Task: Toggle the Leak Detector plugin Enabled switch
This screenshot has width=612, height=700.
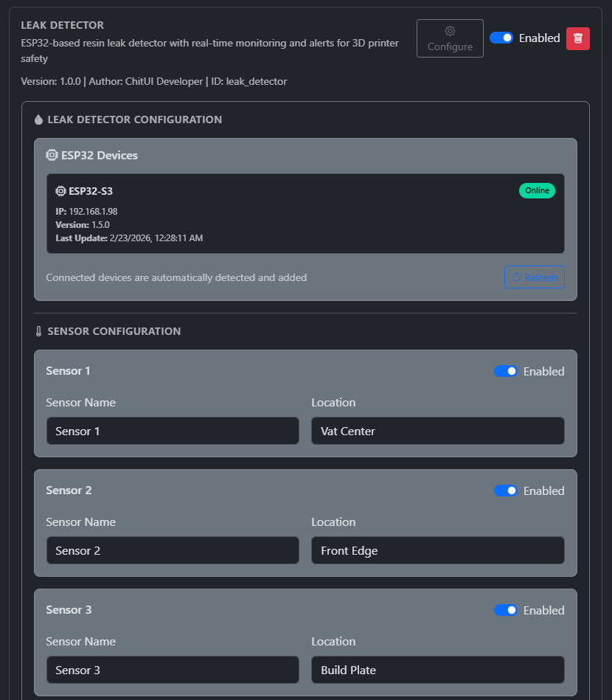Action: tap(501, 38)
